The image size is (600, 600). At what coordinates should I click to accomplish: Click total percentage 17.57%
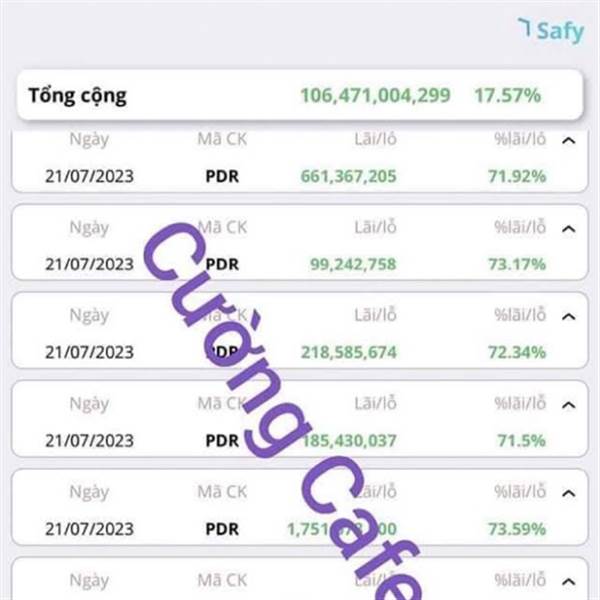tap(508, 96)
